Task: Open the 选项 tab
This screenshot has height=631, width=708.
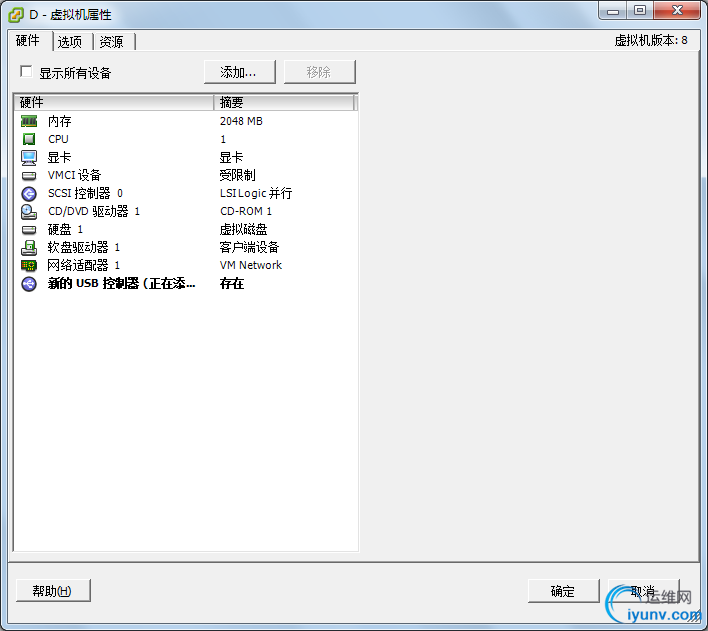Action: (70, 42)
